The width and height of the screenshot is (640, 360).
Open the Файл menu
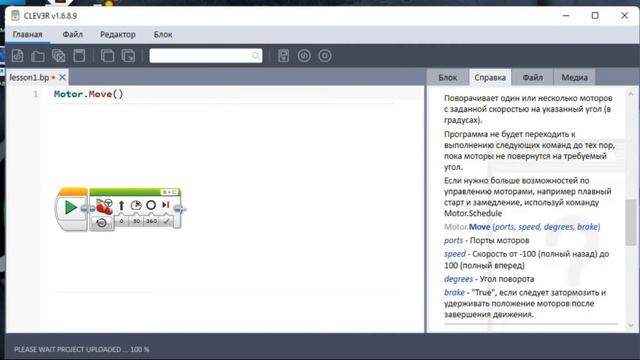(73, 35)
